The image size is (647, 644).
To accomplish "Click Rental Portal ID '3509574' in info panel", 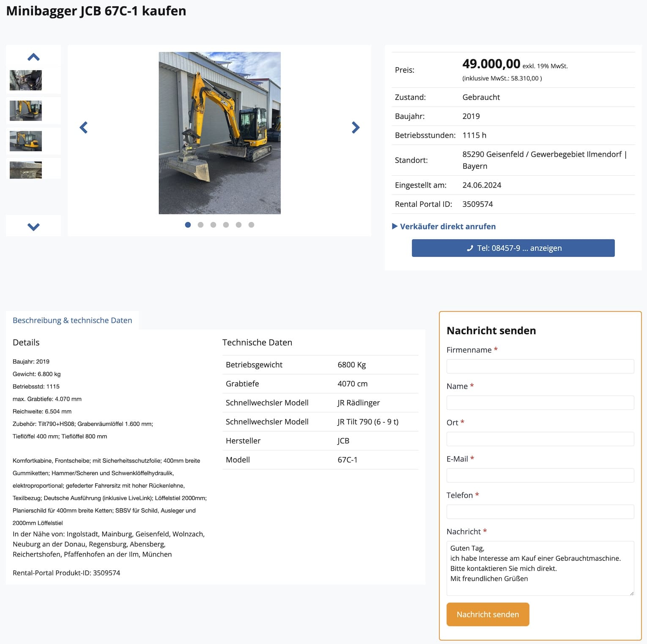I will (x=477, y=204).
